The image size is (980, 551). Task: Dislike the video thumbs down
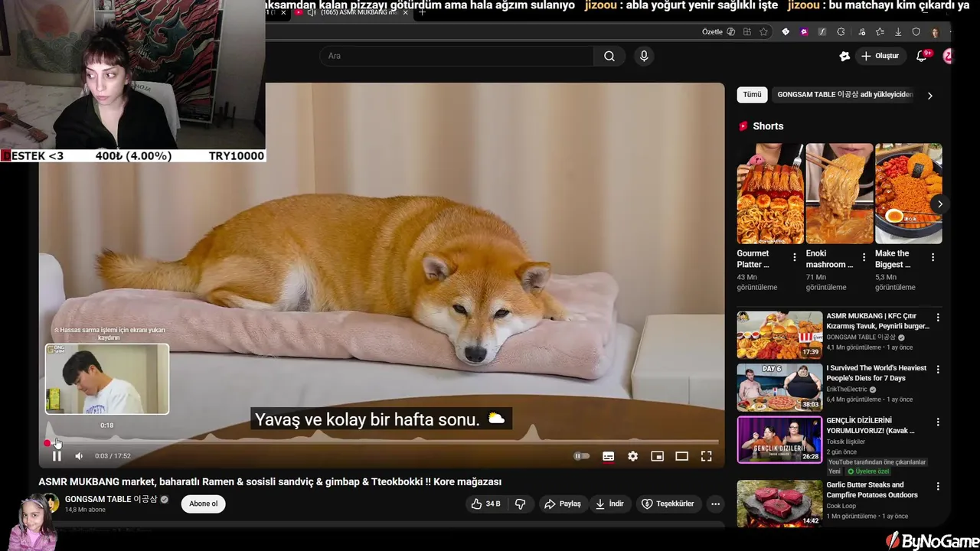(520, 504)
